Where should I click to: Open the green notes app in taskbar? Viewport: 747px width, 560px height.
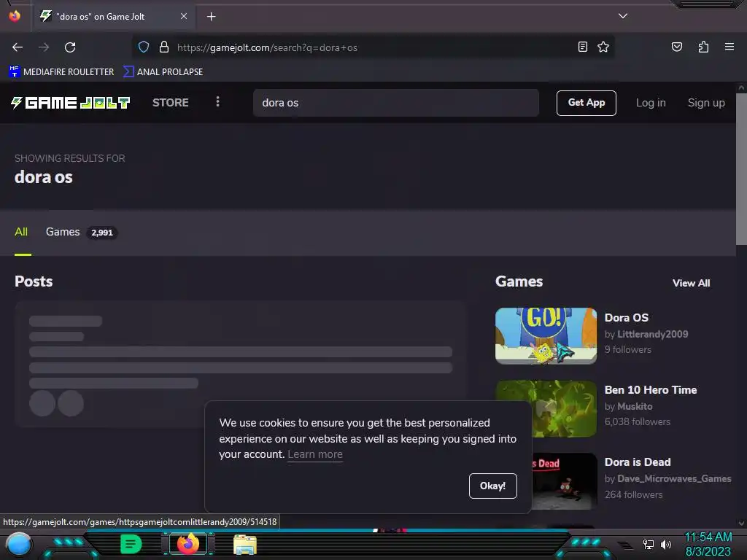[131, 544]
